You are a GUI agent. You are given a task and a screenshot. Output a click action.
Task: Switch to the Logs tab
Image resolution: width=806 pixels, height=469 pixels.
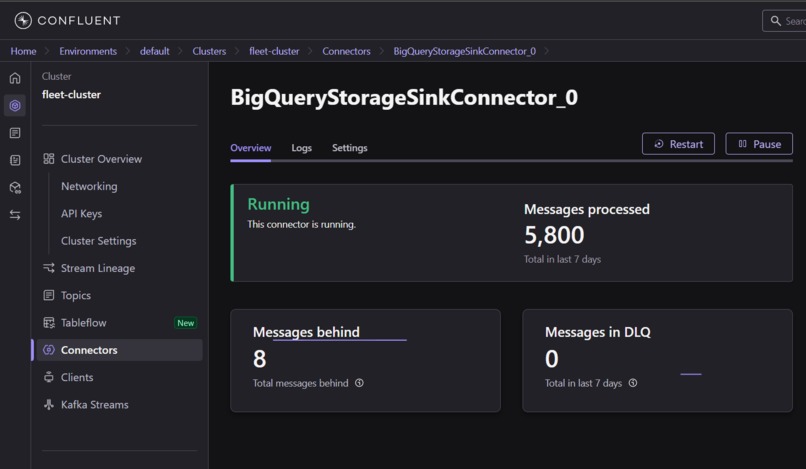pos(301,148)
